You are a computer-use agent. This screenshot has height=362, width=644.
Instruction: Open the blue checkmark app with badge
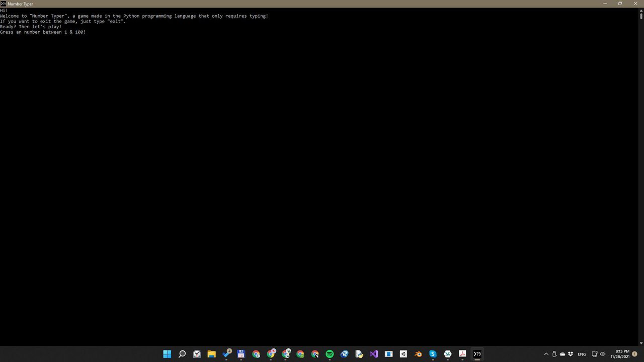(227, 353)
